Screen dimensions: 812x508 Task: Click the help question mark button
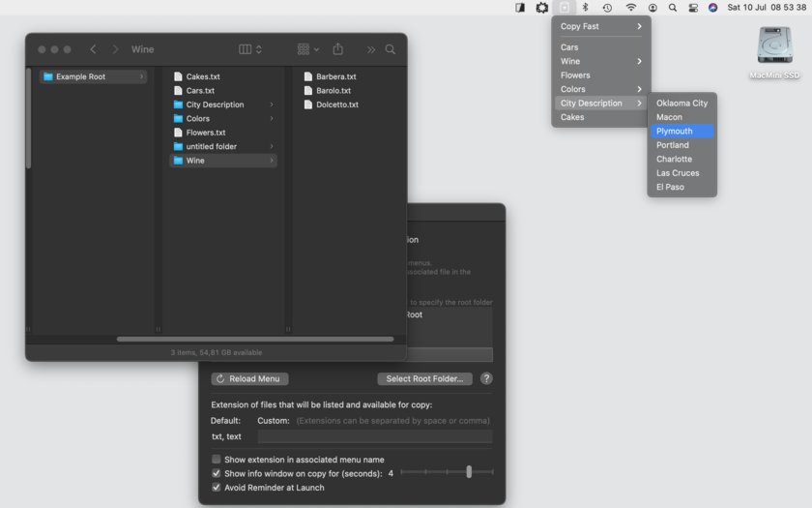[x=485, y=378]
